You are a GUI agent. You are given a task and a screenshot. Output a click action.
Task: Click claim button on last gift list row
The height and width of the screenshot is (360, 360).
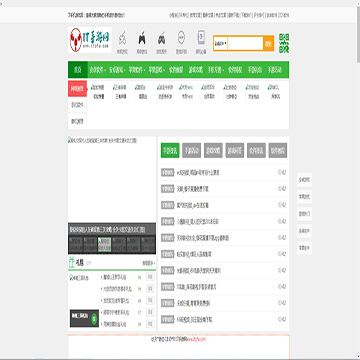[150, 324]
